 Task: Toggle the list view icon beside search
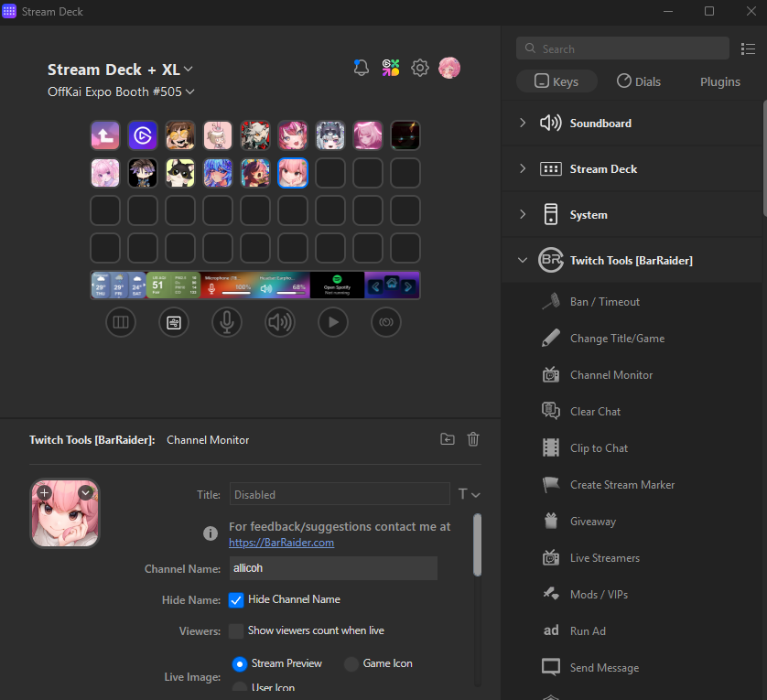[748, 48]
